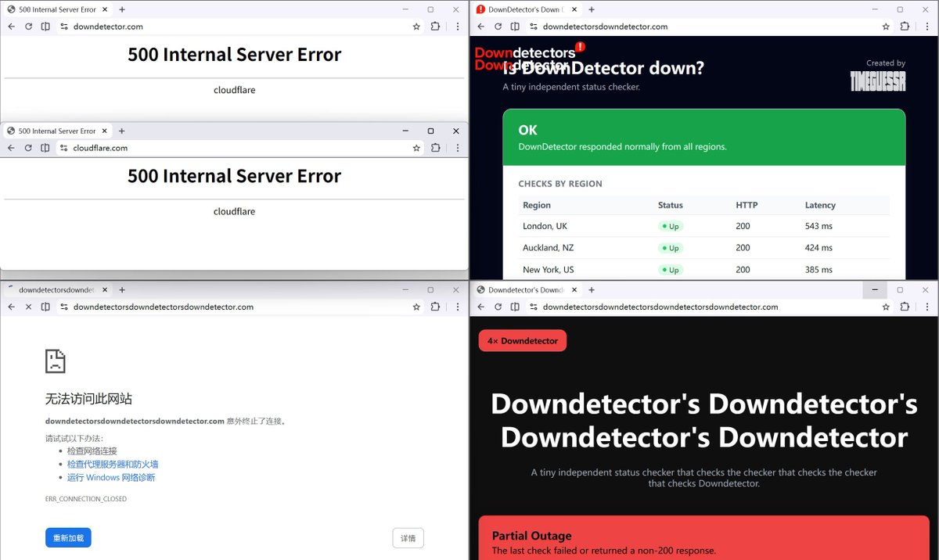Screen dimensions: 939x560
Task: Open new tab in downdetector.com window
Action: [x=121, y=9]
